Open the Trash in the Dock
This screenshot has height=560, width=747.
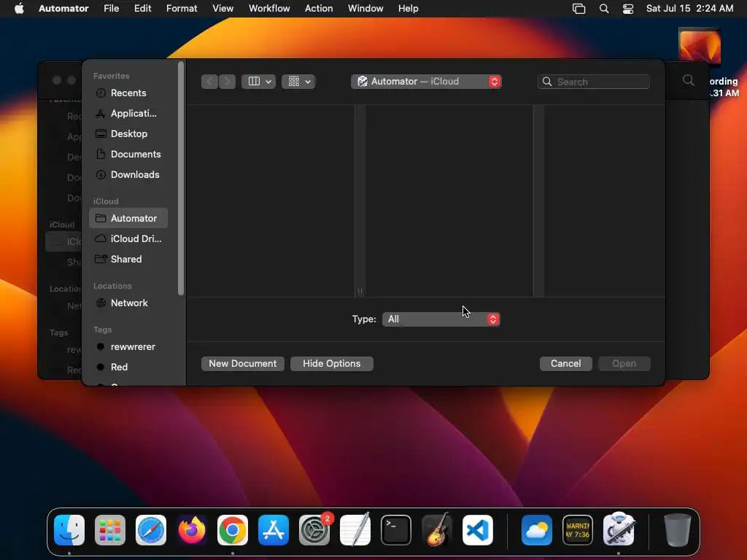coord(678,530)
